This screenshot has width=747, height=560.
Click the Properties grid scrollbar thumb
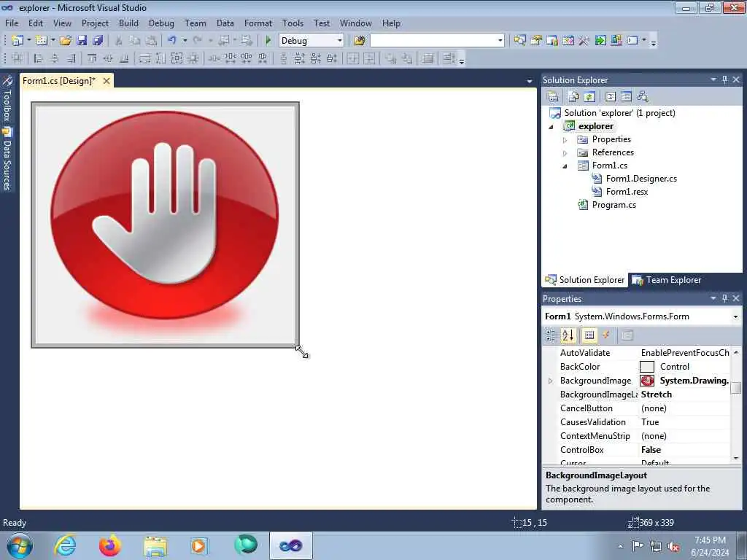pyautogui.click(x=735, y=388)
